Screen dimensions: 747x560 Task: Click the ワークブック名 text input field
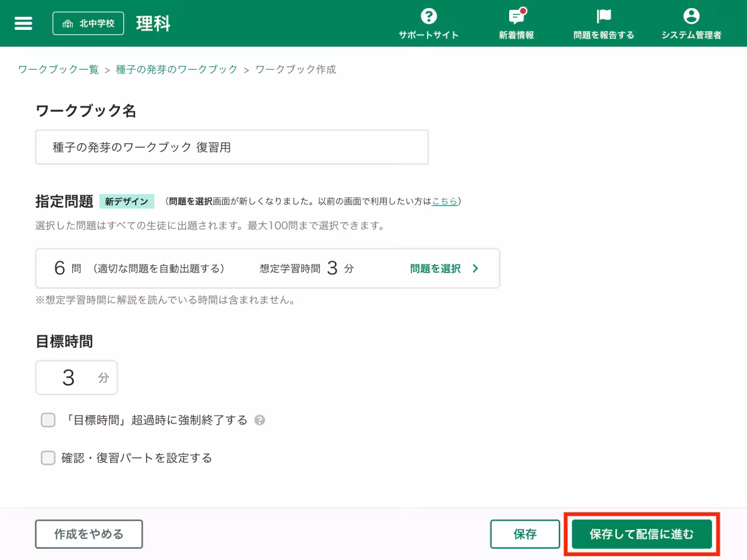point(232,147)
